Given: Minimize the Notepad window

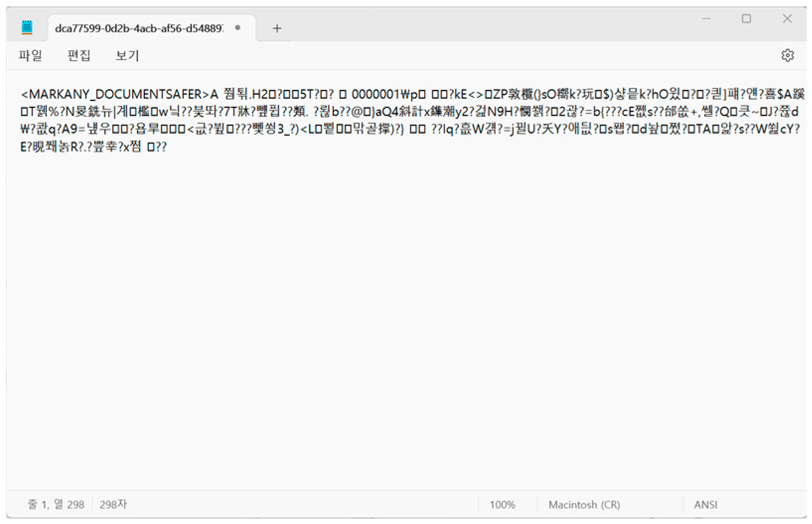Looking at the screenshot, I should click(x=706, y=19).
